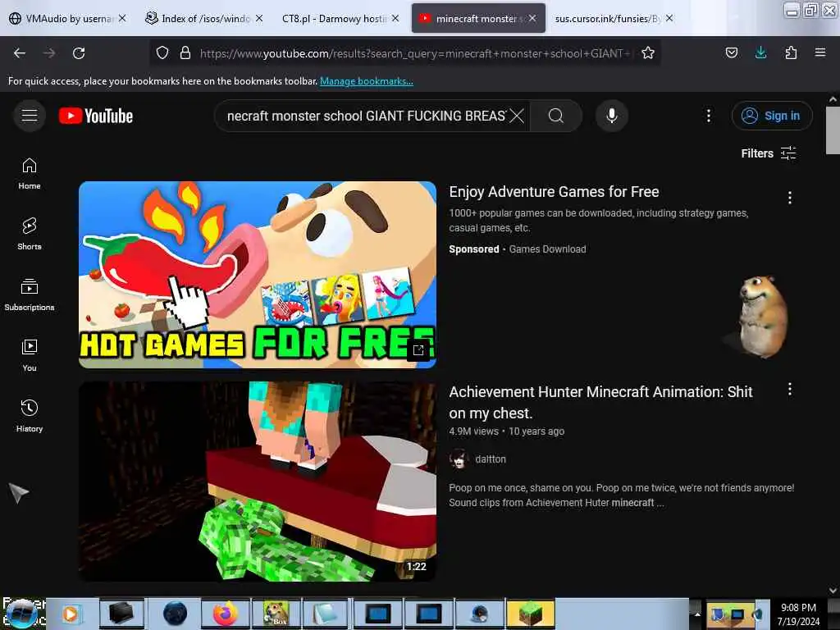
Task: Close the sus.cursor.ink tab
Action: point(669,18)
